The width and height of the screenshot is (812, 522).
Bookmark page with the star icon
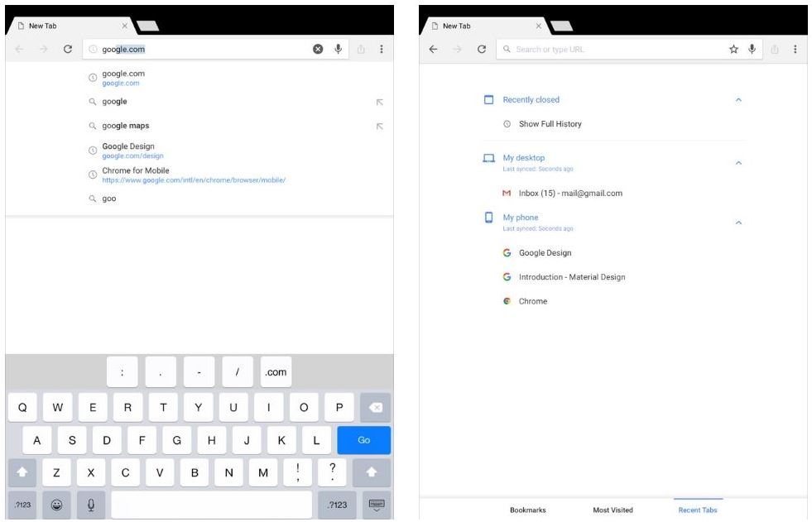tap(733, 49)
